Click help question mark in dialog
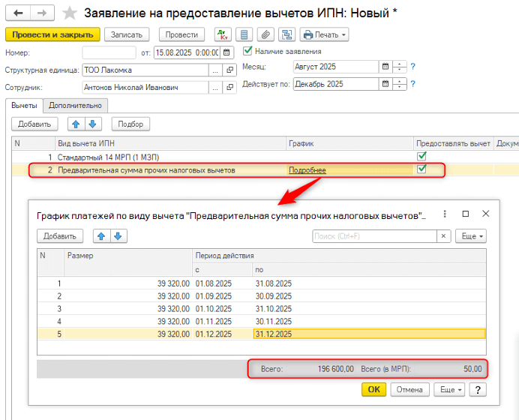Screen dimensions: 519x420 [x=477, y=389]
